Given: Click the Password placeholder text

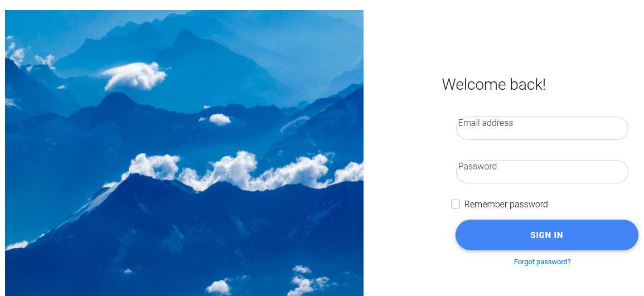Looking at the screenshot, I should [x=477, y=166].
